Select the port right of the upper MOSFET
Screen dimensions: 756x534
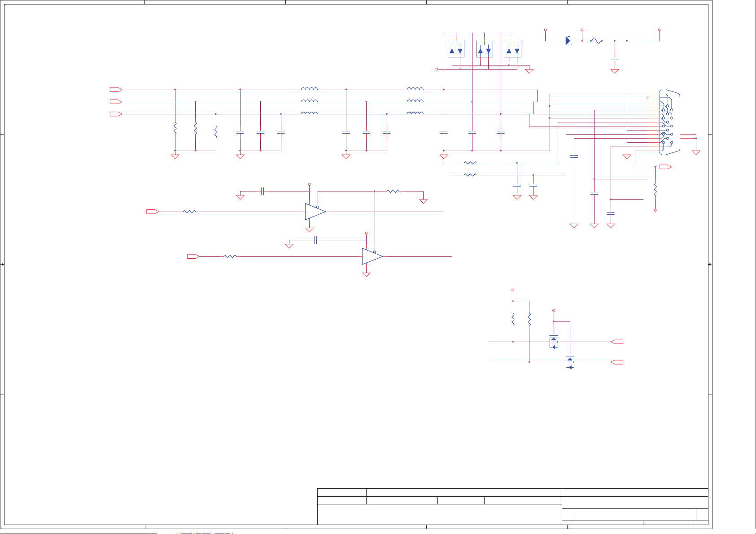[617, 342]
